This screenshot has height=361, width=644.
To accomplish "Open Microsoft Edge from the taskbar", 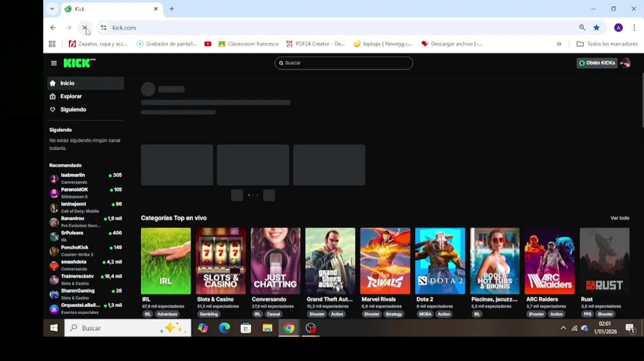I will (x=224, y=328).
